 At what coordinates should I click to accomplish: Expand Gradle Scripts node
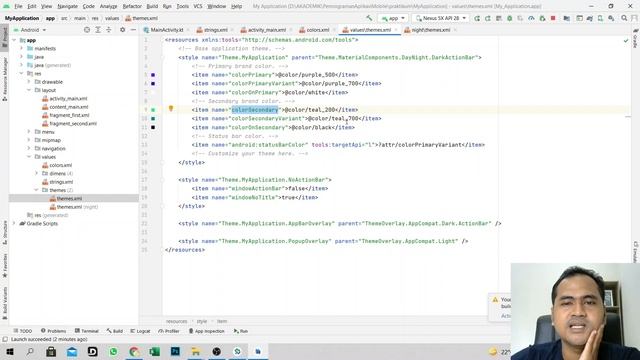click(x=15, y=224)
